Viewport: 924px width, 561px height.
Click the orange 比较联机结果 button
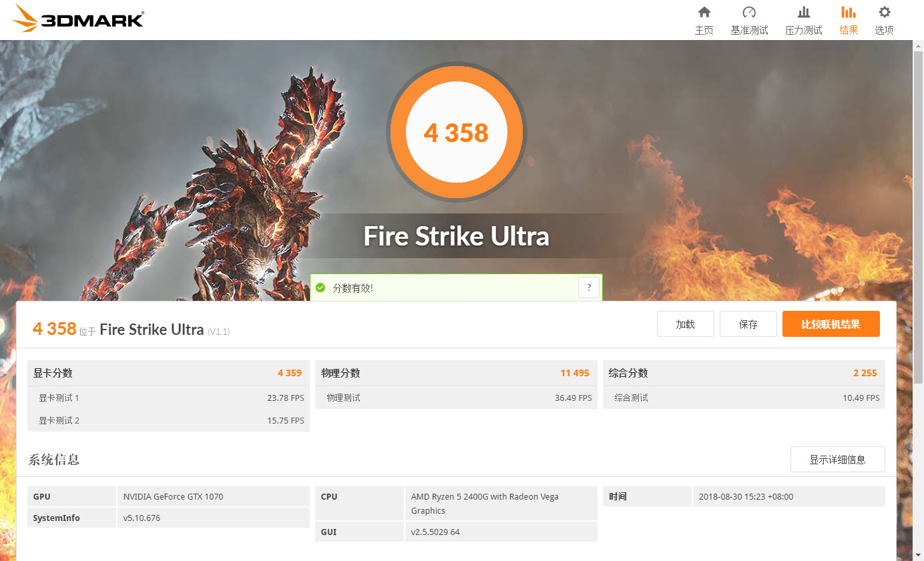831,324
